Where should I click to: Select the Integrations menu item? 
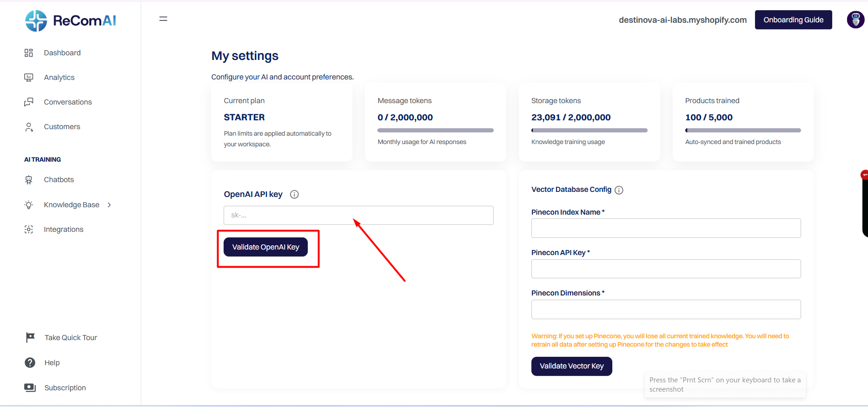point(64,230)
